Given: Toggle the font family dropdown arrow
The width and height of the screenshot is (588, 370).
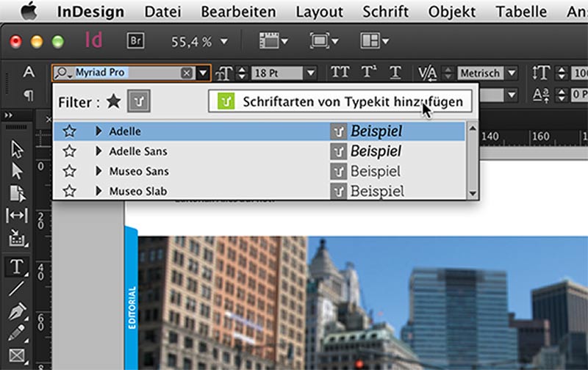Looking at the screenshot, I should pos(203,73).
